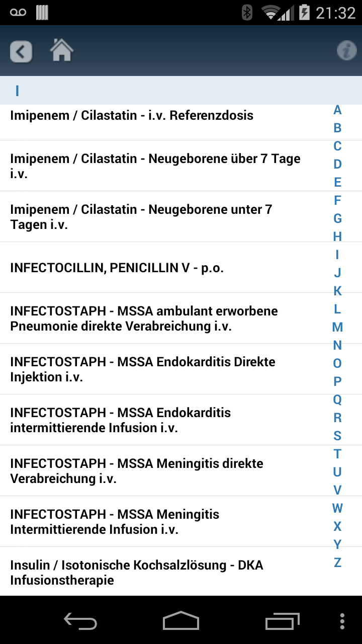Tap the Android back navigation button
This screenshot has height=644, width=362.
click(80, 620)
